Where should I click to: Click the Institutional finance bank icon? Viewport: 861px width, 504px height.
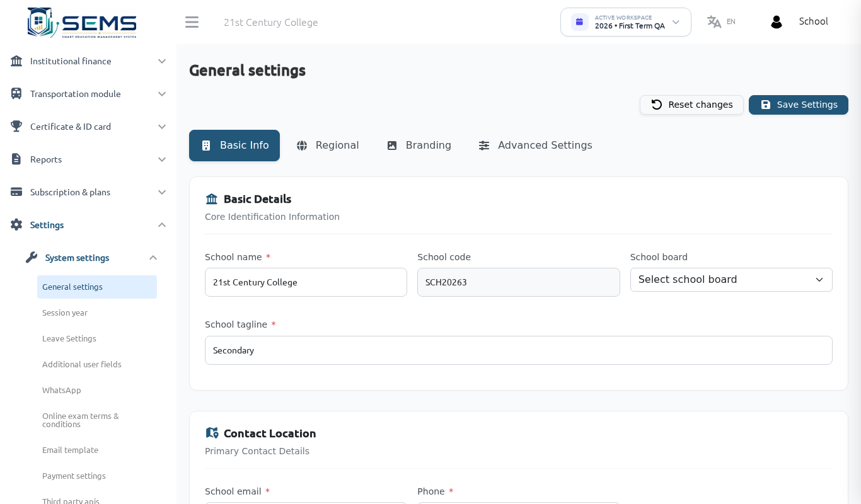[x=16, y=61]
